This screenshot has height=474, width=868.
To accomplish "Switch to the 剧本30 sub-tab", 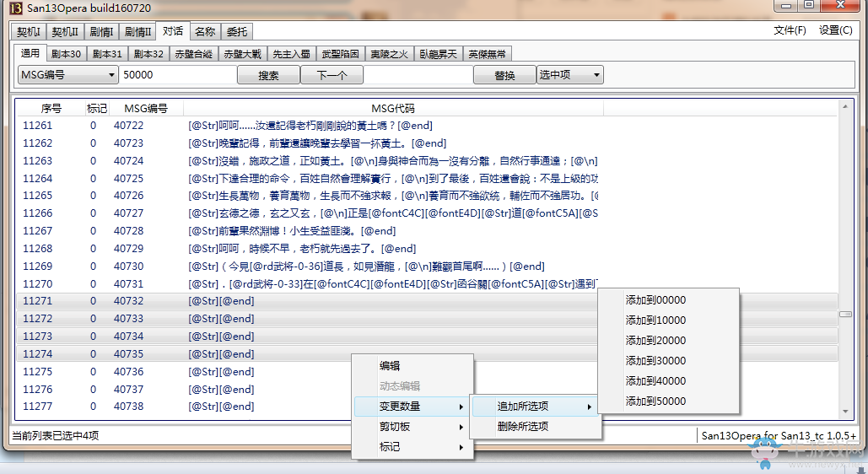I will tap(66, 54).
